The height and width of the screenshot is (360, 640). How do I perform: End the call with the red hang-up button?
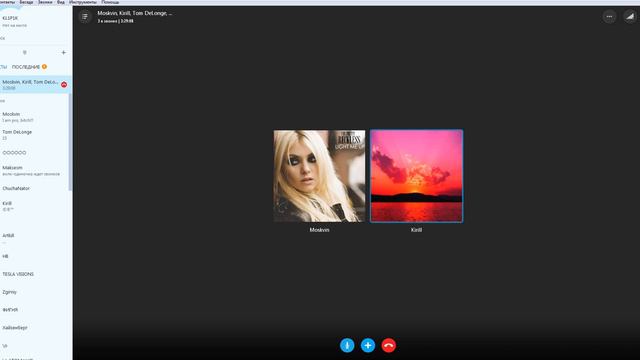point(389,345)
